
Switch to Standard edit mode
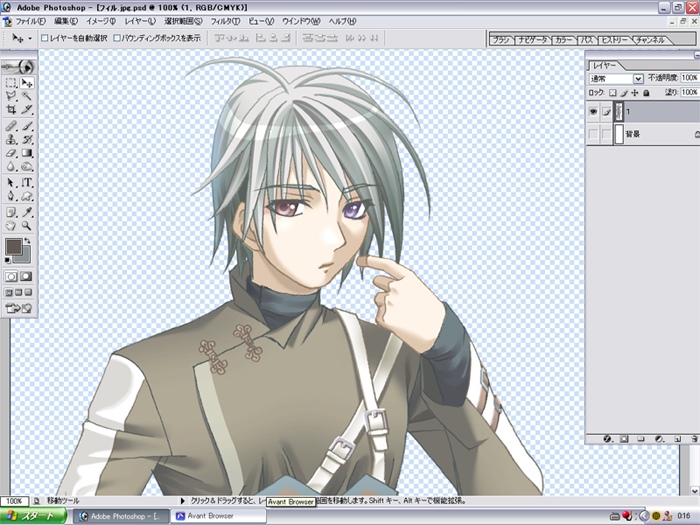pyautogui.click(x=11, y=276)
